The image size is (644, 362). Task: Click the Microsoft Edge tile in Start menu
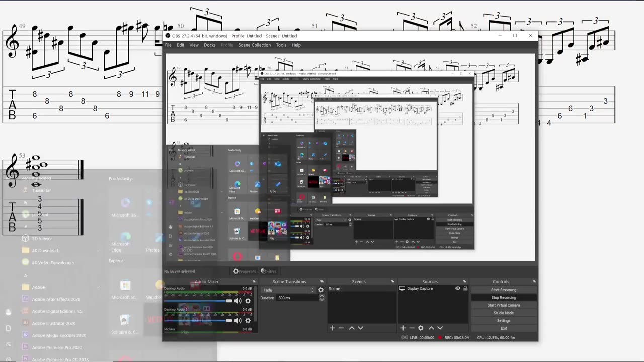click(x=125, y=241)
